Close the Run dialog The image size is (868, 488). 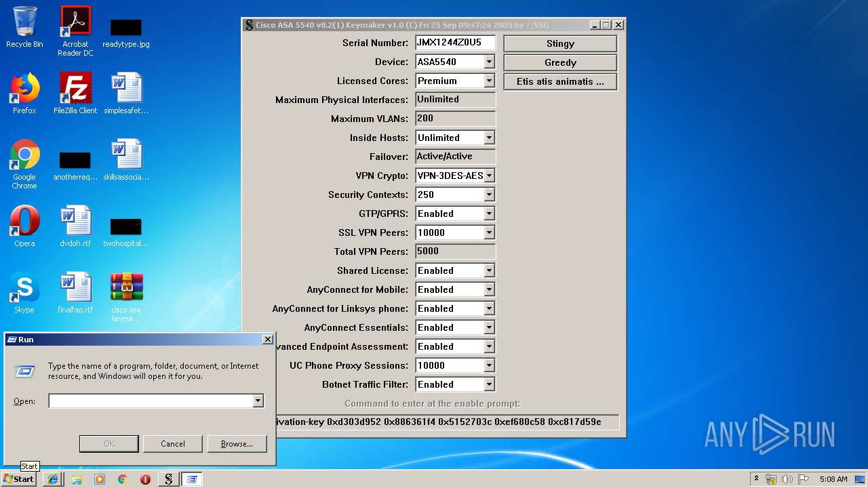[268, 340]
